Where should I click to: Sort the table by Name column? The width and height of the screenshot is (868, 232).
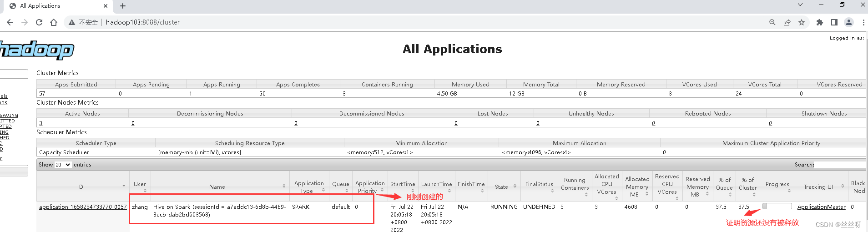coord(220,187)
